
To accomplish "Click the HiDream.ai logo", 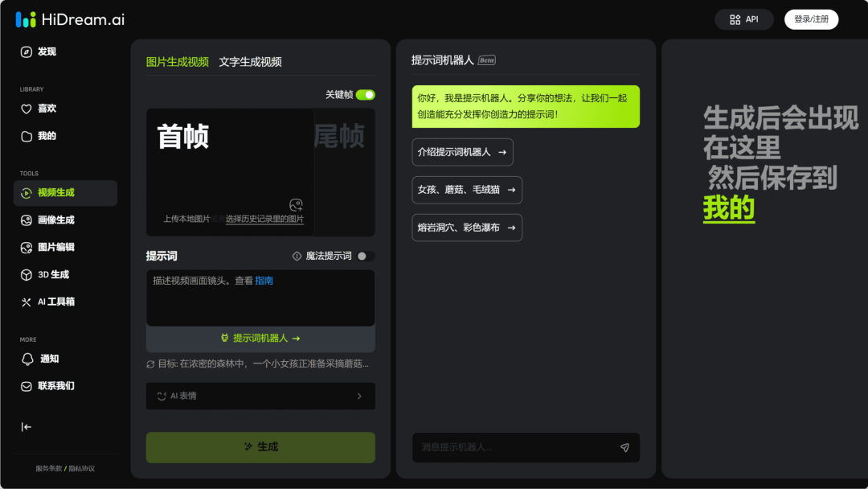I will [70, 19].
